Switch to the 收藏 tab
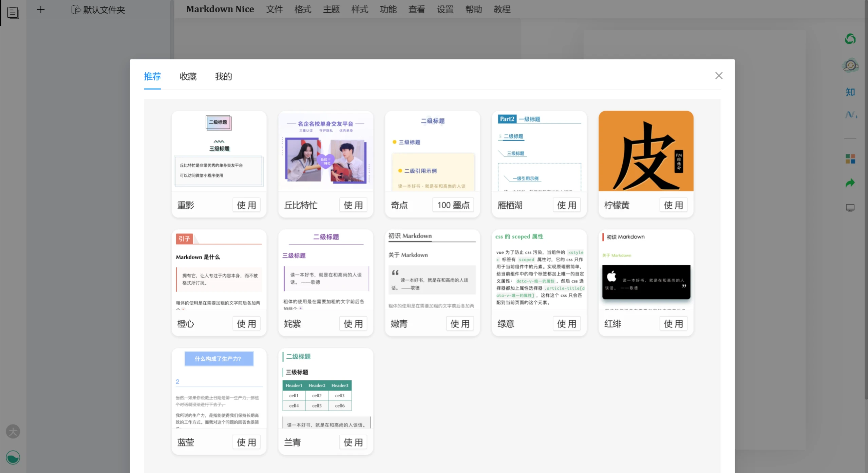Image resolution: width=868 pixels, height=473 pixels. click(188, 77)
